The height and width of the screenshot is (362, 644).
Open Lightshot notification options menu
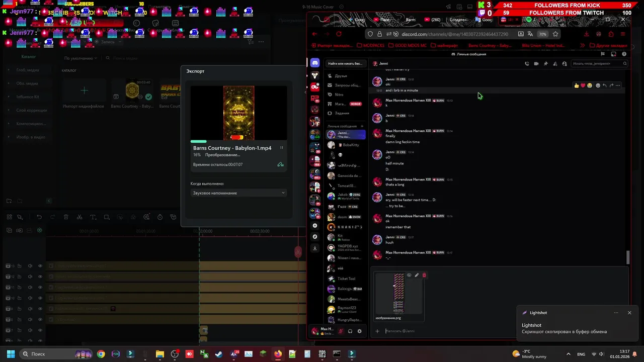(616, 313)
